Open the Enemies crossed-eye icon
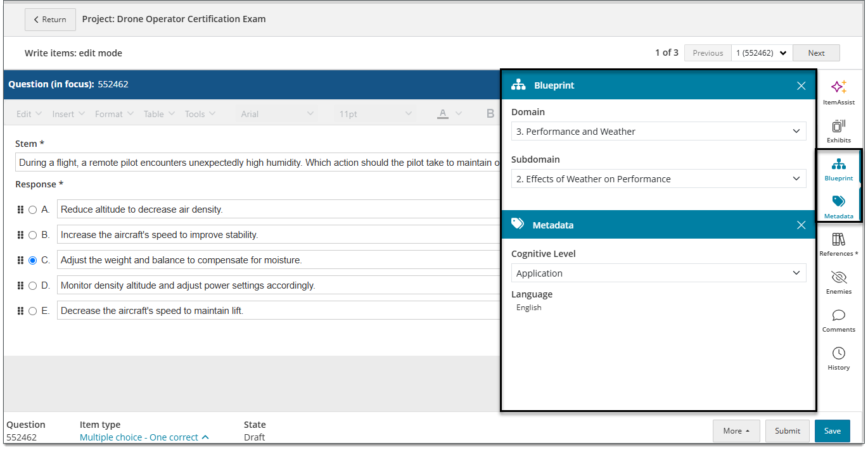 (838, 277)
